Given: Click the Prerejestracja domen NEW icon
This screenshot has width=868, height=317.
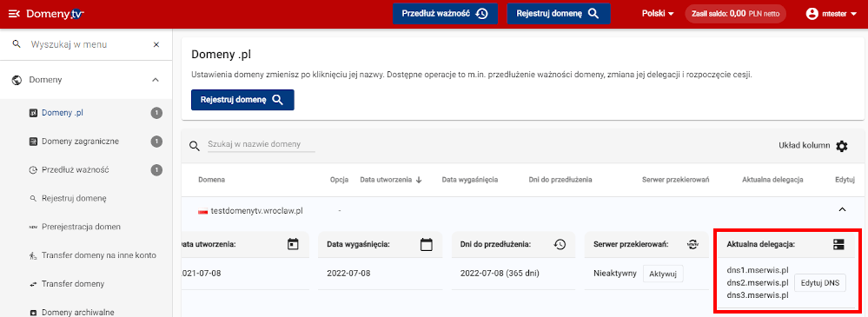Looking at the screenshot, I should (x=33, y=227).
